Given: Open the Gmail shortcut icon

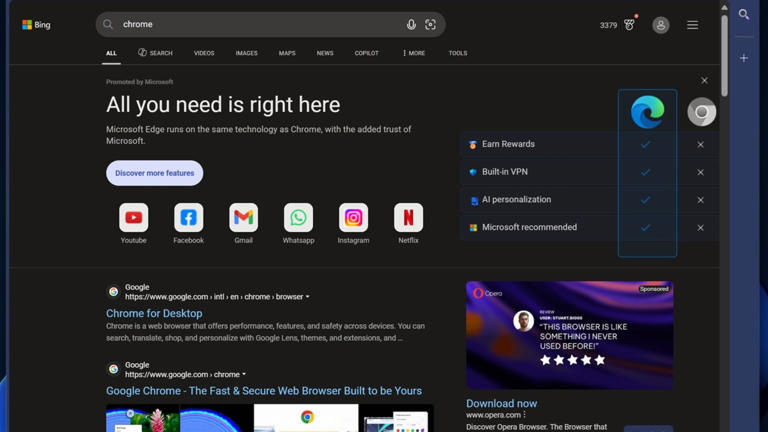Looking at the screenshot, I should click(243, 218).
